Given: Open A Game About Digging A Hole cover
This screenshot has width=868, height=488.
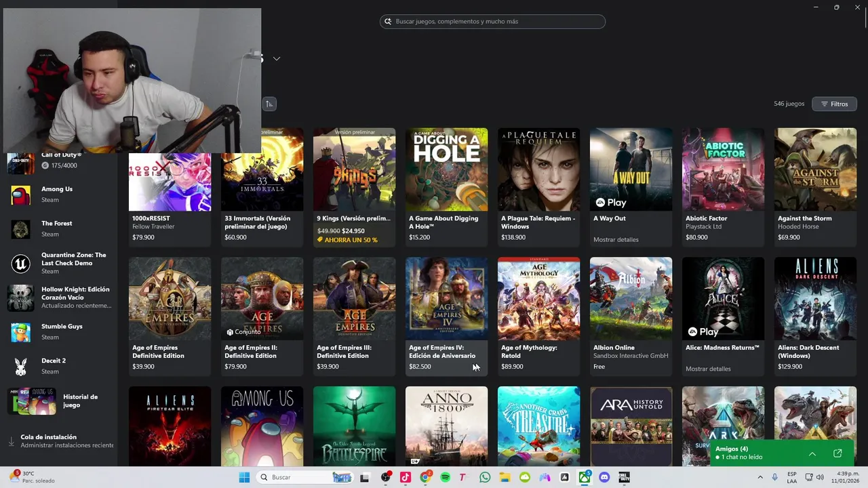Looking at the screenshot, I should (446, 169).
